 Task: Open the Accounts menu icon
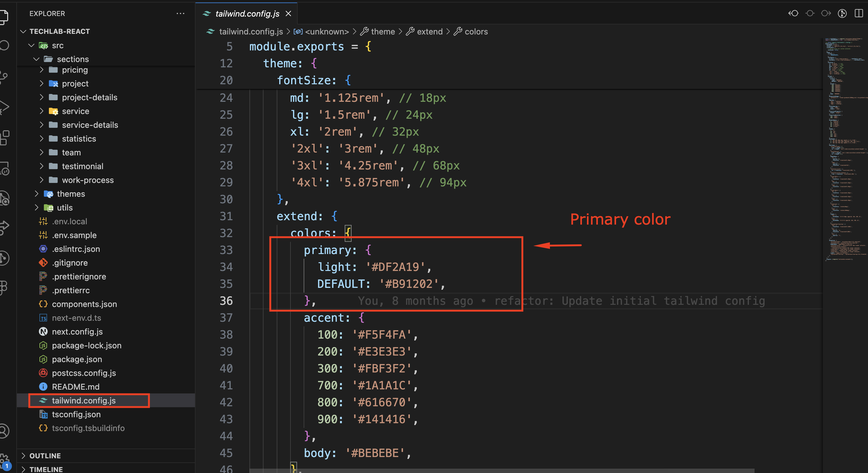click(4, 431)
